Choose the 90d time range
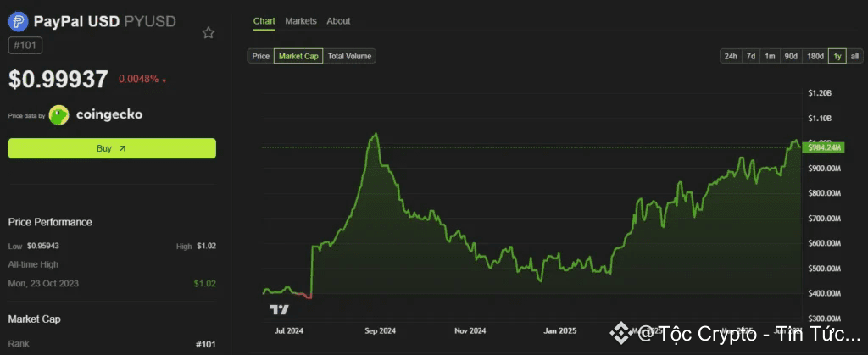The width and height of the screenshot is (868, 355). point(790,56)
